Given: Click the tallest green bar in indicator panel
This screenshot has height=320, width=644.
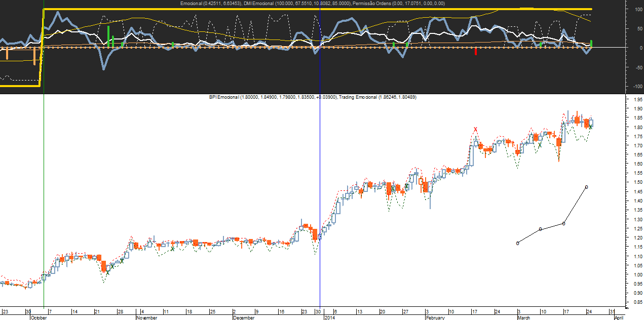Looking at the screenshot, I should pyautogui.click(x=108, y=36).
